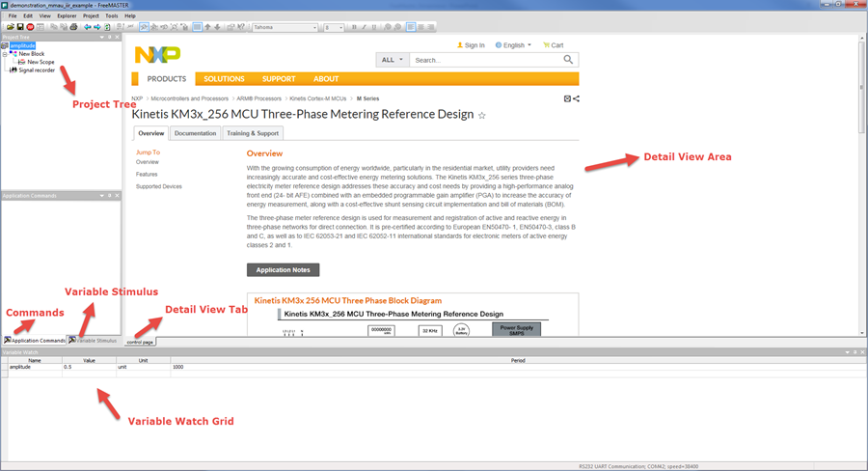868x471 pixels.
Task: Open the English language dropdown
Action: (x=513, y=45)
